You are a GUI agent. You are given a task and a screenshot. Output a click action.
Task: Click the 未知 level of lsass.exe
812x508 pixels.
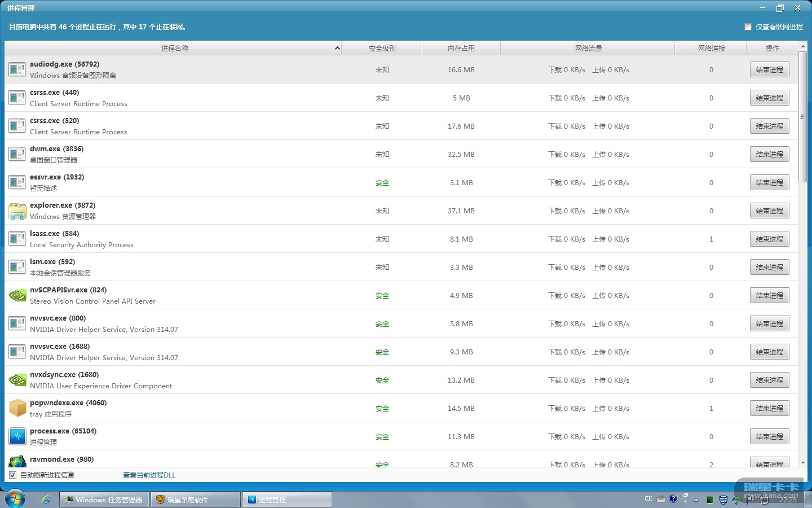(382, 239)
